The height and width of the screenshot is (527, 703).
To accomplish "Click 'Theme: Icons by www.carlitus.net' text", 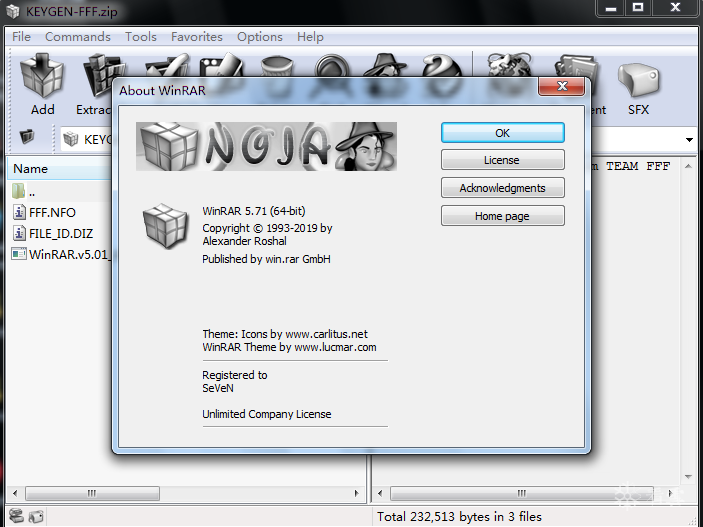I will [x=285, y=334].
